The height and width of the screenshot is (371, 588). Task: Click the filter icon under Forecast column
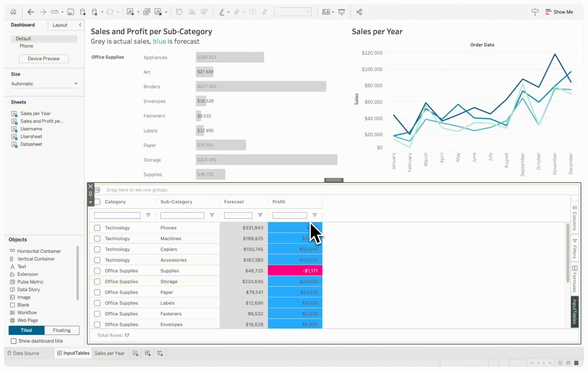click(260, 215)
